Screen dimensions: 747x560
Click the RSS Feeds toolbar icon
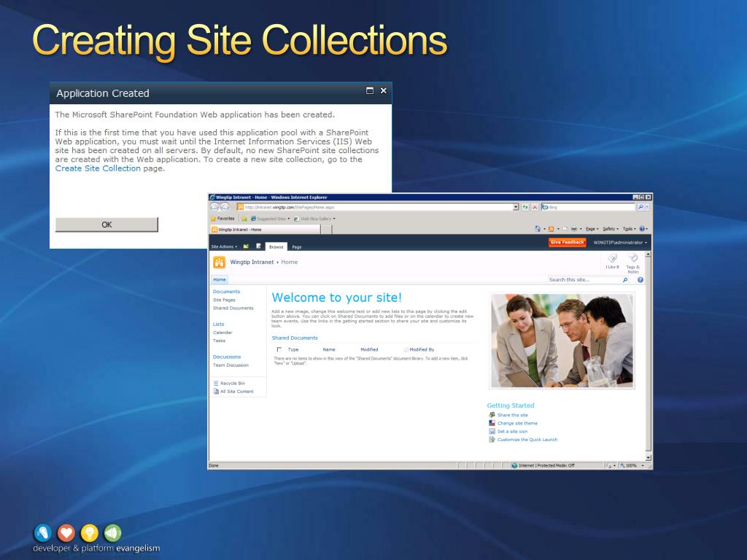click(551, 229)
